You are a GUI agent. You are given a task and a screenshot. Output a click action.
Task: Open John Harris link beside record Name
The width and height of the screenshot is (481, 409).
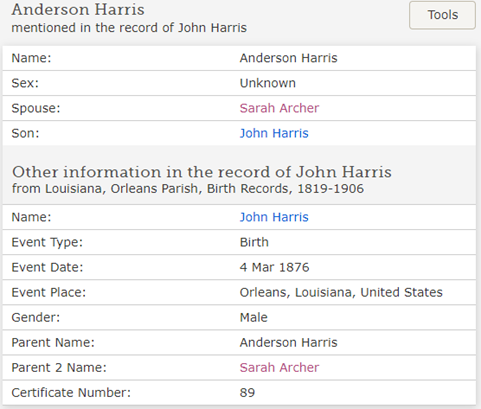tap(274, 217)
